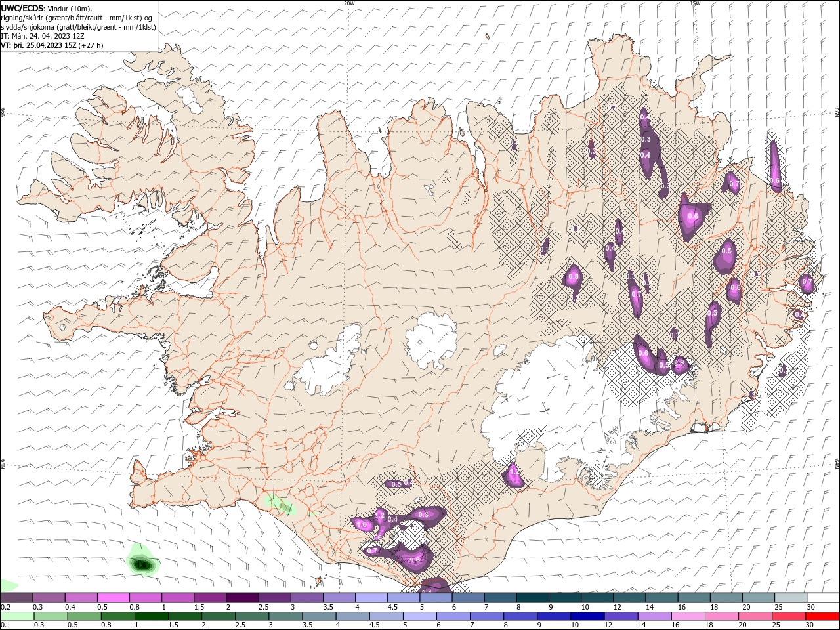
Task: Click the darkest green 1–1.5 rain swatch
Action: [x=151, y=616]
